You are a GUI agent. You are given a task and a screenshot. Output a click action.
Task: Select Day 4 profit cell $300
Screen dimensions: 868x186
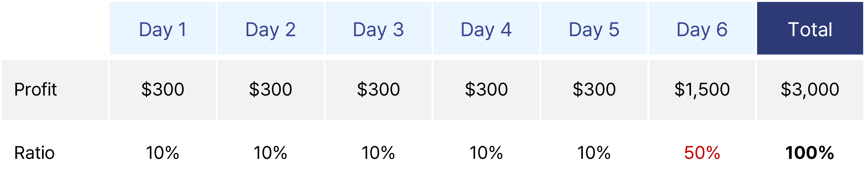pos(487,90)
